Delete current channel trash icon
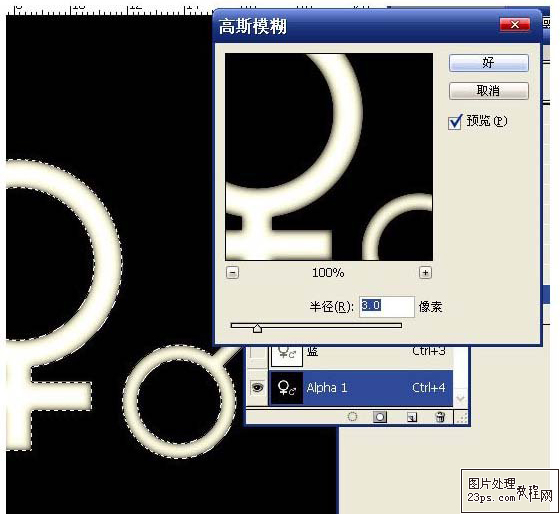 tap(440, 417)
